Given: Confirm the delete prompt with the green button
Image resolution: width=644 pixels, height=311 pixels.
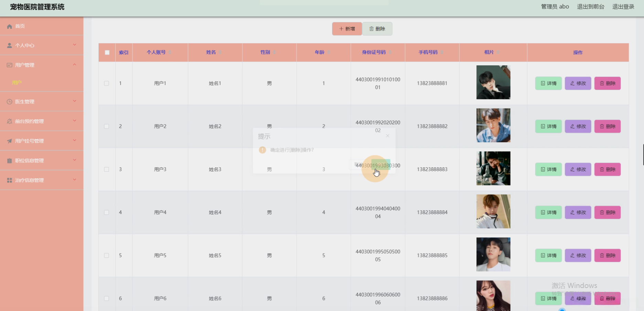Looking at the screenshot, I should pyautogui.click(x=380, y=165).
